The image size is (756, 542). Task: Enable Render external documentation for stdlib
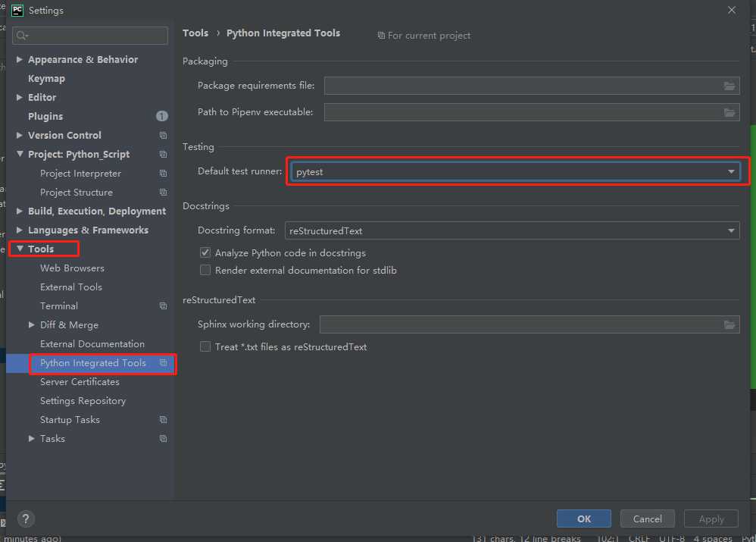click(205, 271)
